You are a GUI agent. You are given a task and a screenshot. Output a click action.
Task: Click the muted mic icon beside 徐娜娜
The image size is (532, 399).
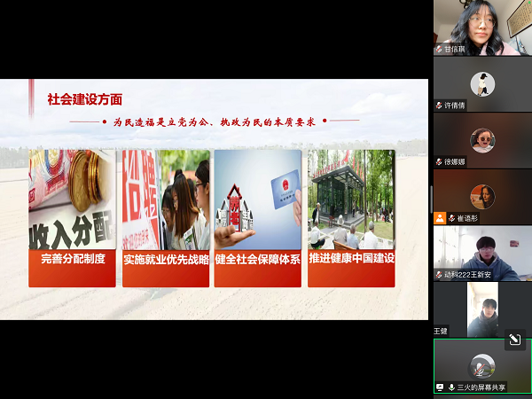tap(439, 161)
